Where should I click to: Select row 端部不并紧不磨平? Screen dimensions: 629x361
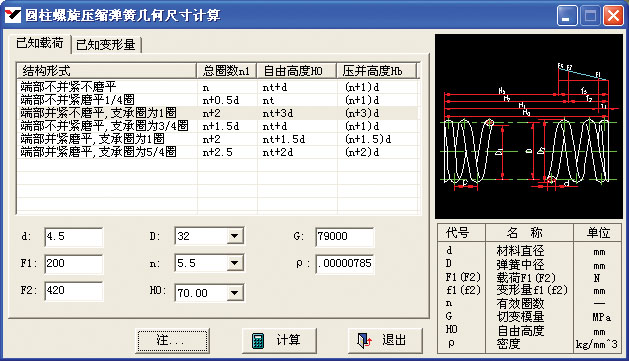(x=218, y=87)
